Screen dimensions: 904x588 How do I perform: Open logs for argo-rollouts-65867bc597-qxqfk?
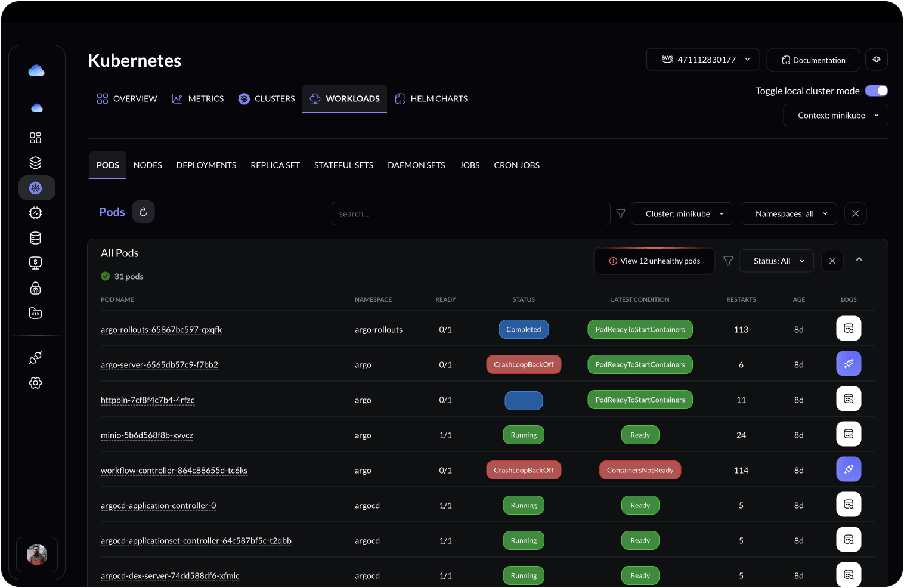point(849,329)
